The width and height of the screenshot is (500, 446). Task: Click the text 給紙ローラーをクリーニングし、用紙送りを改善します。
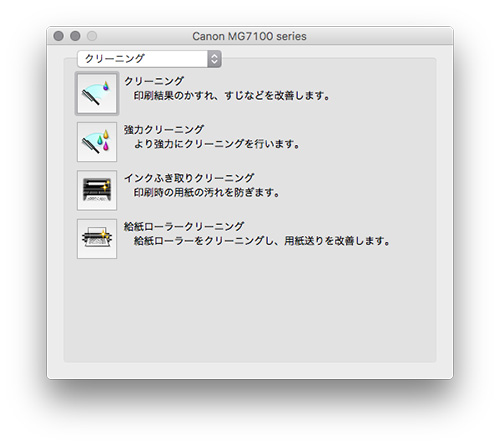[262, 241]
